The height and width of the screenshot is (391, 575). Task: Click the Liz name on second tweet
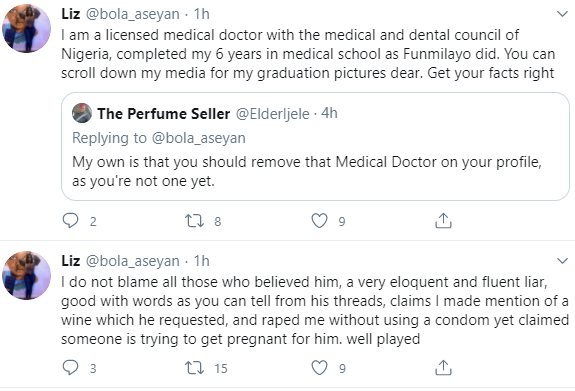pyautogui.click(x=70, y=261)
